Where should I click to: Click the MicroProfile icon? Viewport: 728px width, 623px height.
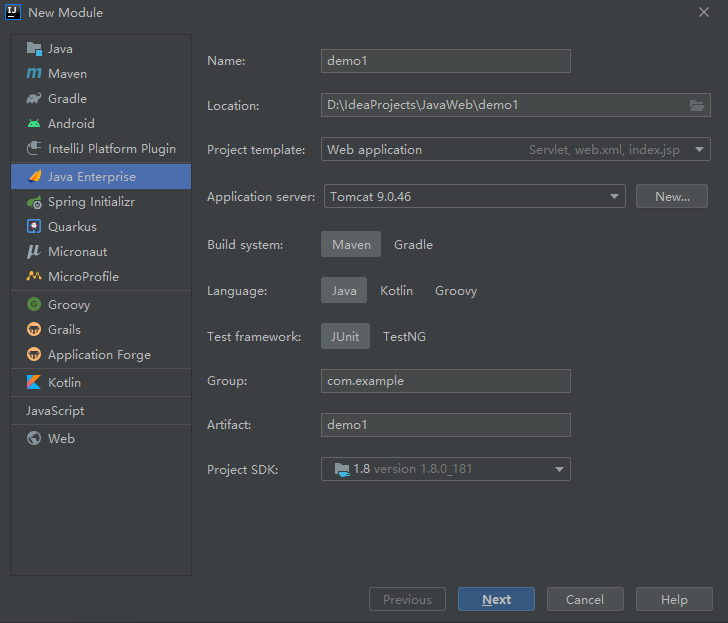pos(34,276)
